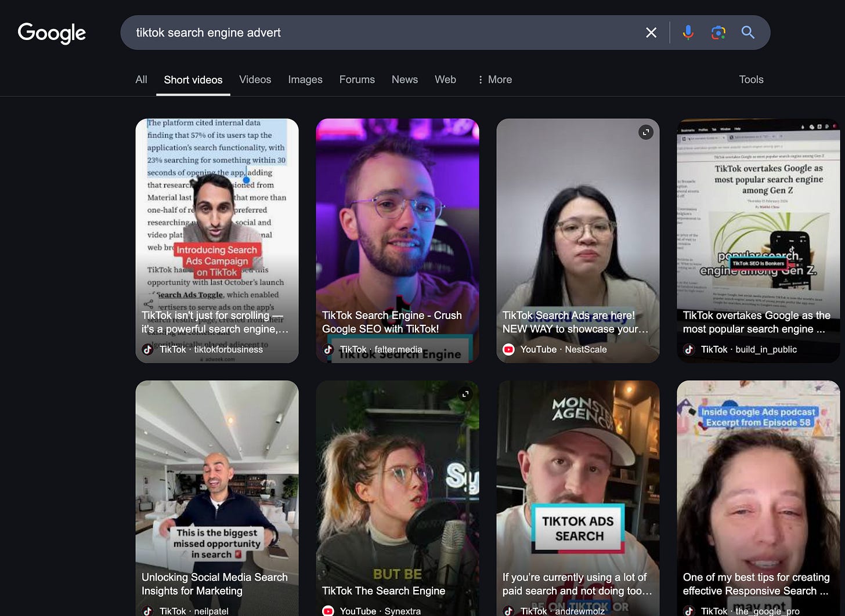Click TikTok icon beside the_google_pro
Viewport: 845px width, 616px height.
tap(689, 611)
